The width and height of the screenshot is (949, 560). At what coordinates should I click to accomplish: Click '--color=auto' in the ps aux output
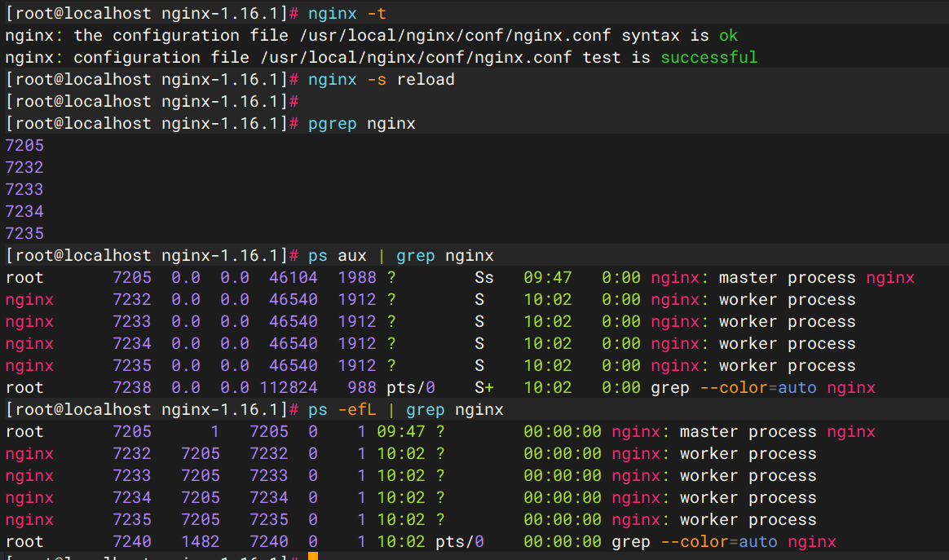coord(757,387)
